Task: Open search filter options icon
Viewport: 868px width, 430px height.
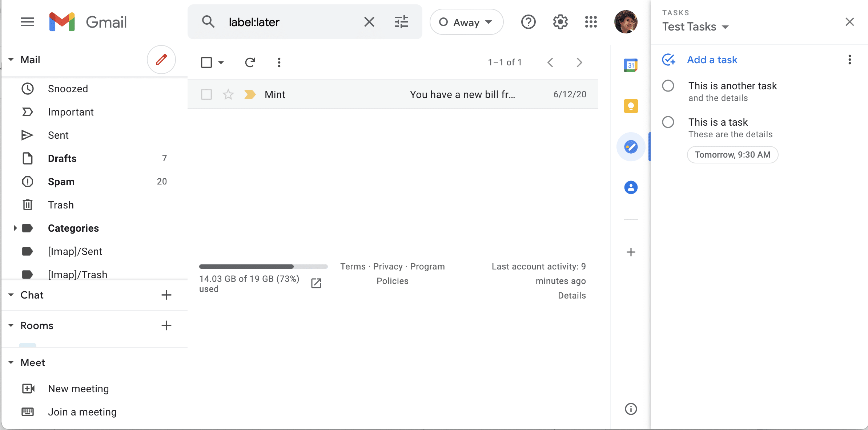Action: pyautogui.click(x=401, y=22)
